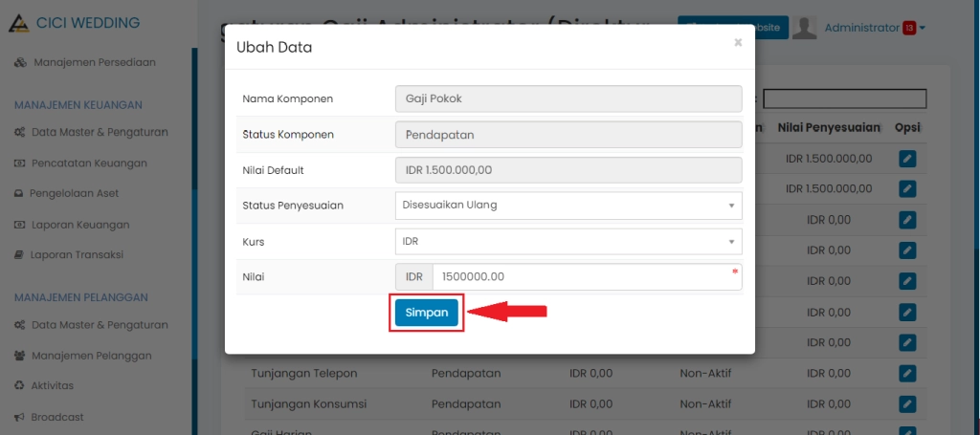This screenshot has height=435, width=980.
Task: Expand the Kurs currency dropdown
Action: click(x=568, y=241)
